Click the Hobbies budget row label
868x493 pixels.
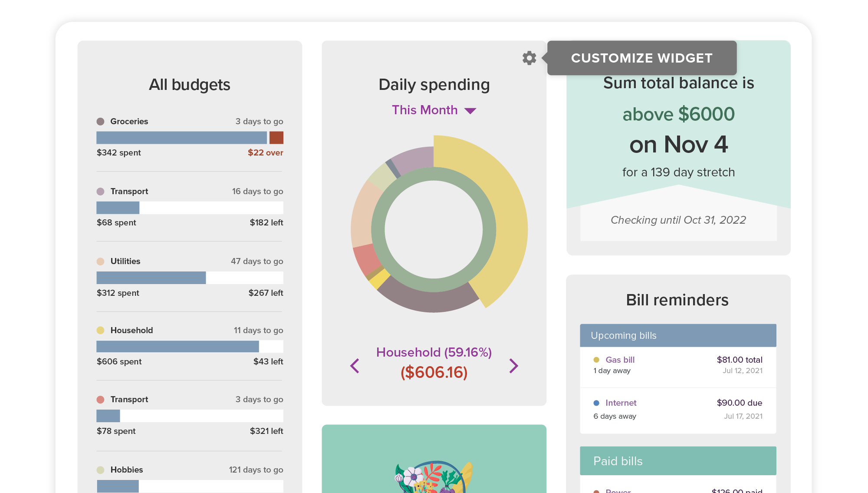126,470
